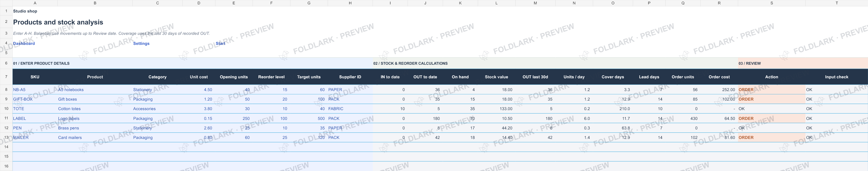The width and height of the screenshot is (868, 171).
Task: Select the '03 / REVIEW' section label
Action: (x=749, y=63)
